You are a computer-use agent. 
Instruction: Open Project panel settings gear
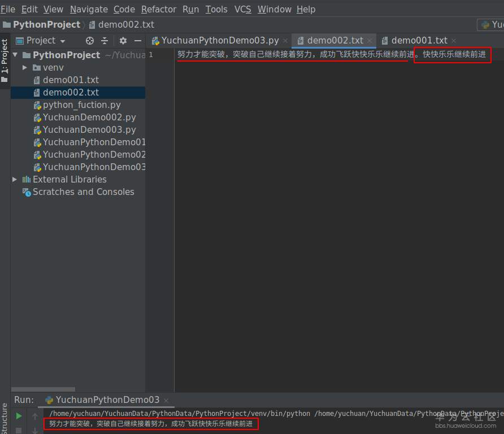[x=123, y=41]
